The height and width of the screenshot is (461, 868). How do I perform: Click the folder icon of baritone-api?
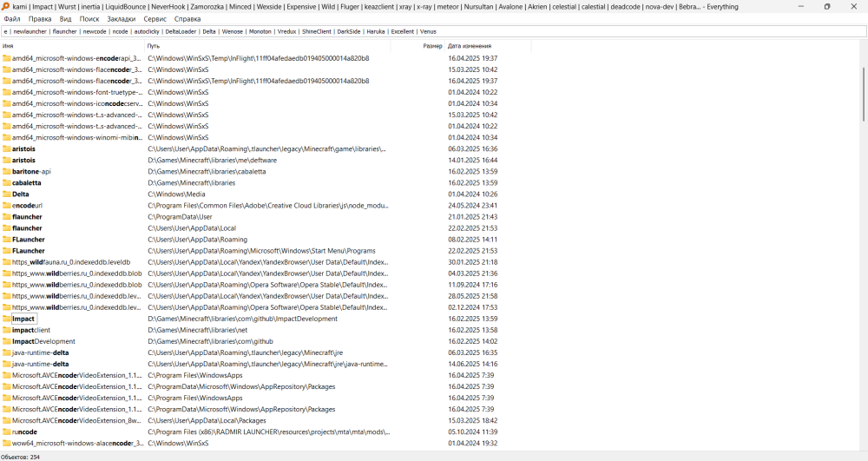(7, 172)
